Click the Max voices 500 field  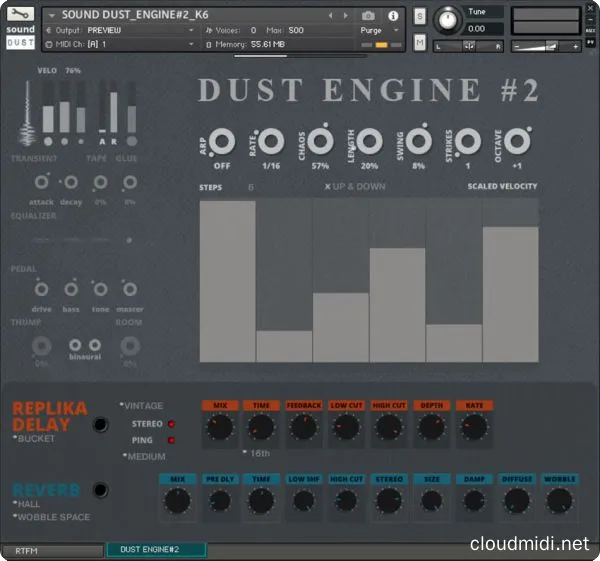tap(296, 30)
